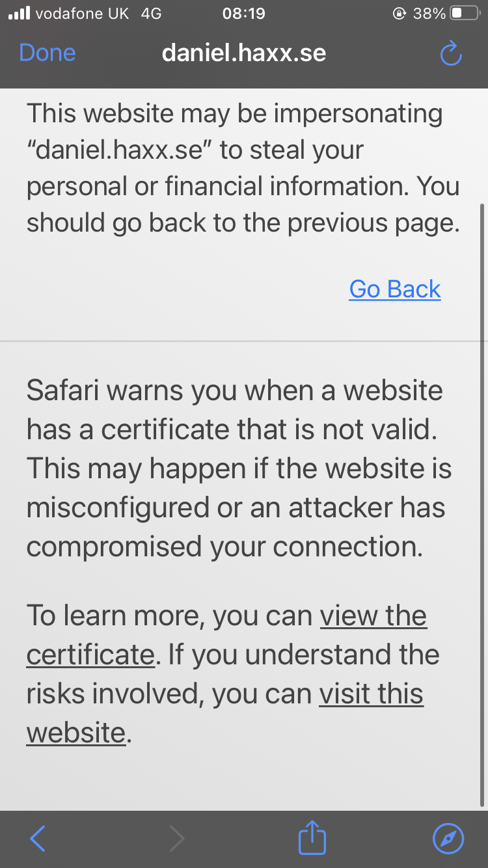Tap the cellular signal strength bars

[x=19, y=14]
